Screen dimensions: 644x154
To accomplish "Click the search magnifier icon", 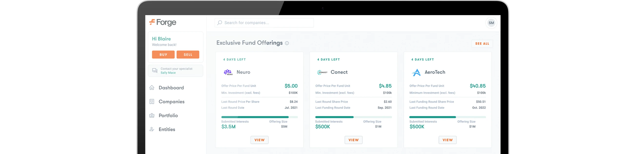I will [x=220, y=23].
